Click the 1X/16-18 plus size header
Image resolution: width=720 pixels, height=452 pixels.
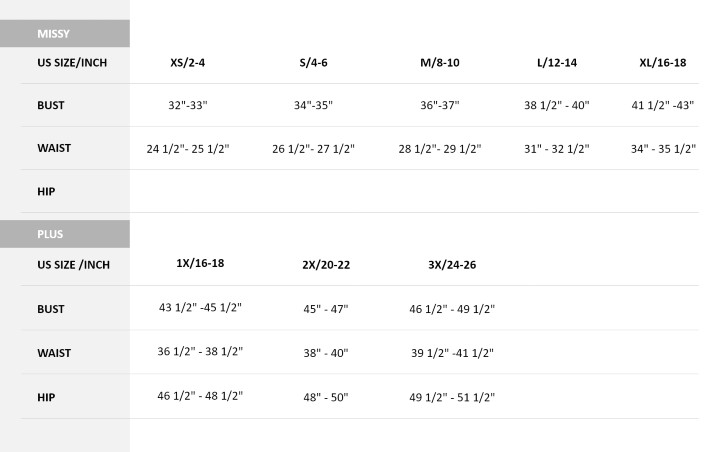coord(200,263)
